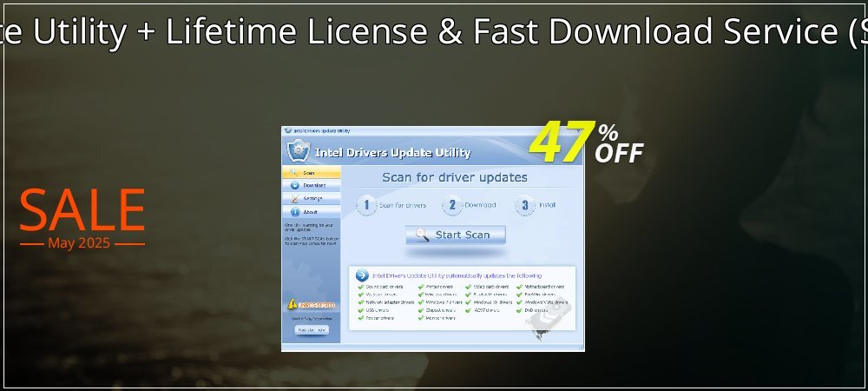Open the About section in the sidebar
The image size is (868, 391).
tap(311, 211)
